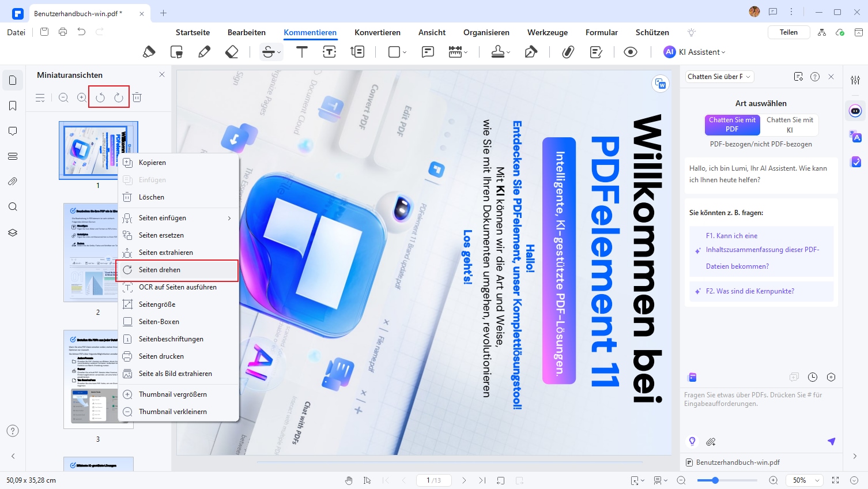Viewport: 868px width, 489px height.
Task: Select the text box tool
Action: [x=329, y=52]
